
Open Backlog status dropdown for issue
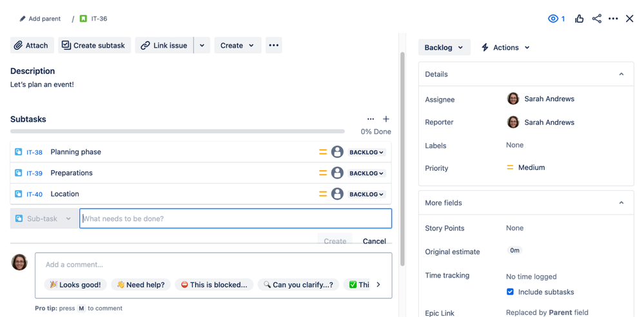[x=444, y=48]
